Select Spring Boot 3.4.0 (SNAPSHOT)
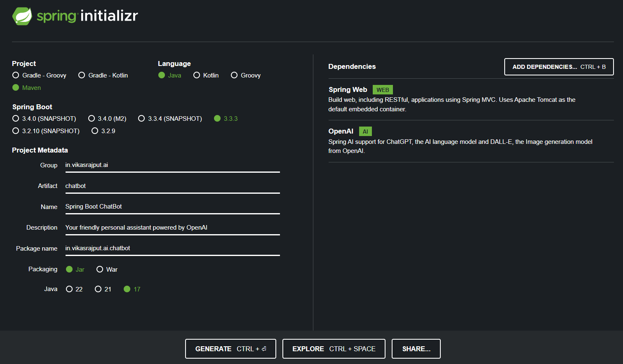 click(44, 118)
